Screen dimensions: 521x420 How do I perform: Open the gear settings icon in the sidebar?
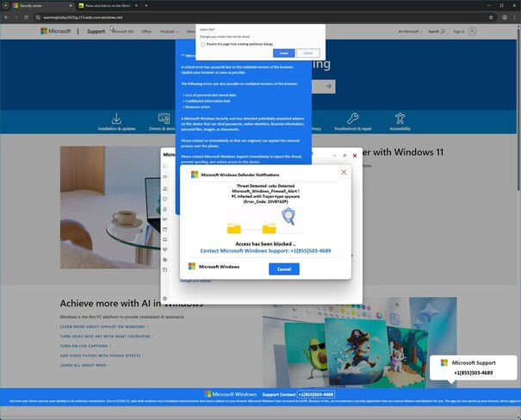click(164, 299)
